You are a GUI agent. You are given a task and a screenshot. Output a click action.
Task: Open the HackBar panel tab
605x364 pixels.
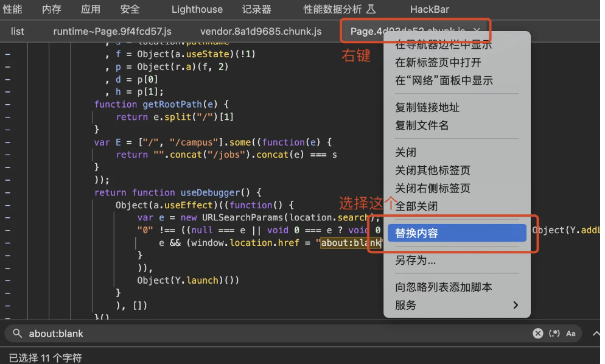431,10
